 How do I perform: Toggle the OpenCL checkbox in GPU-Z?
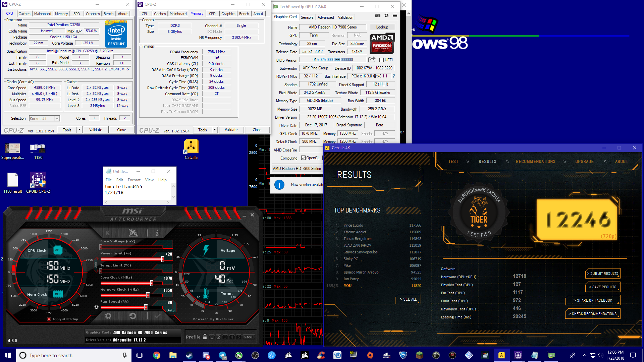tap(303, 158)
